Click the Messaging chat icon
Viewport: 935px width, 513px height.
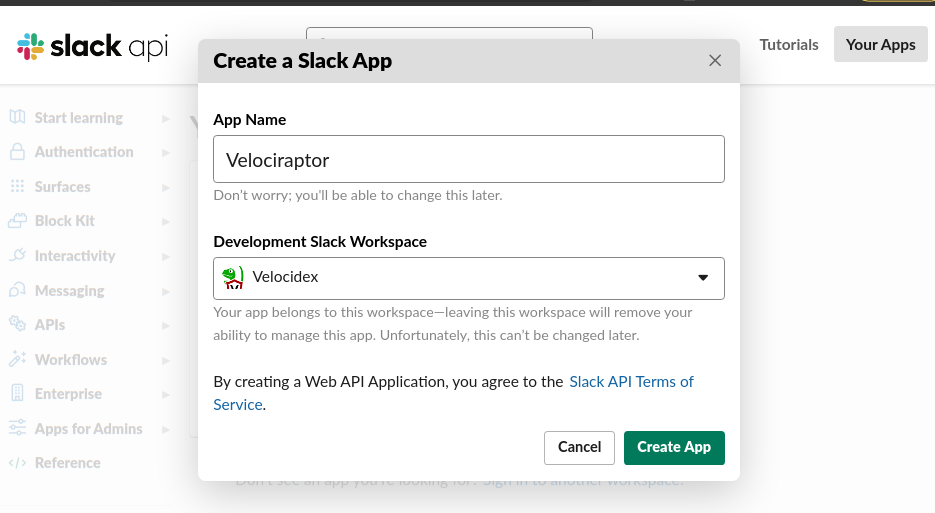pyautogui.click(x=17, y=291)
